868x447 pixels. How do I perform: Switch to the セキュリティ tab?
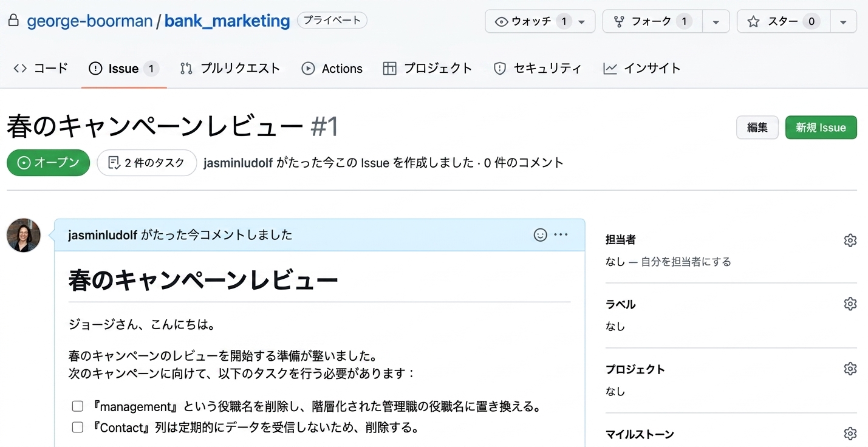(538, 69)
